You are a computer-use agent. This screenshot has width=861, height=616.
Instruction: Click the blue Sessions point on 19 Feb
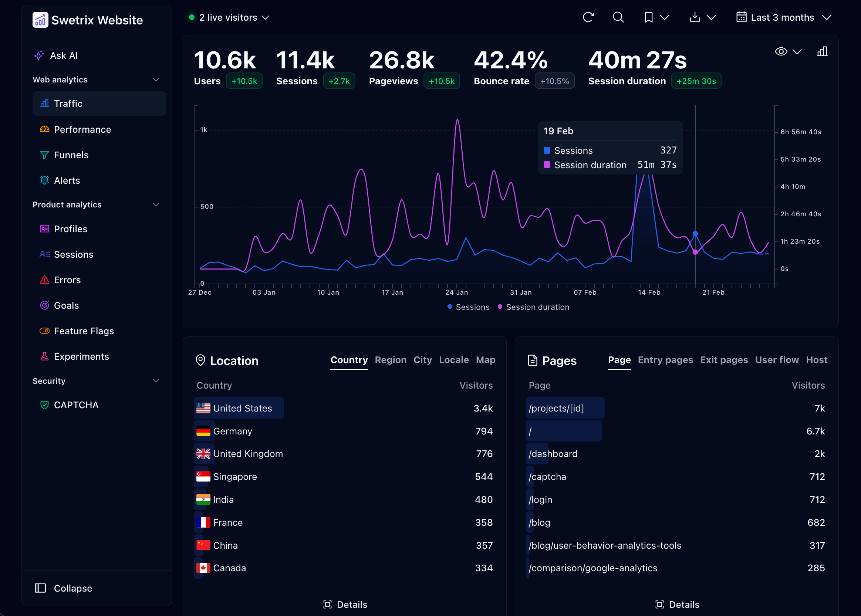[x=695, y=234]
